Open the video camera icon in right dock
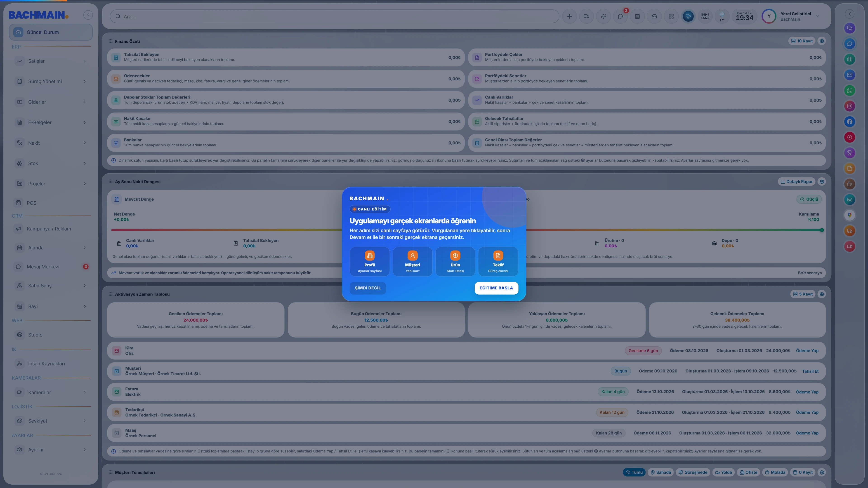 point(849,246)
